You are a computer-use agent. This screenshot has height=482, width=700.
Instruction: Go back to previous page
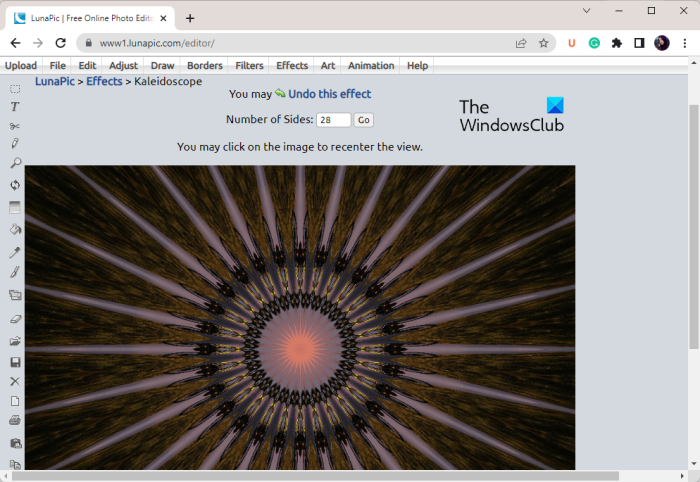coord(16,43)
